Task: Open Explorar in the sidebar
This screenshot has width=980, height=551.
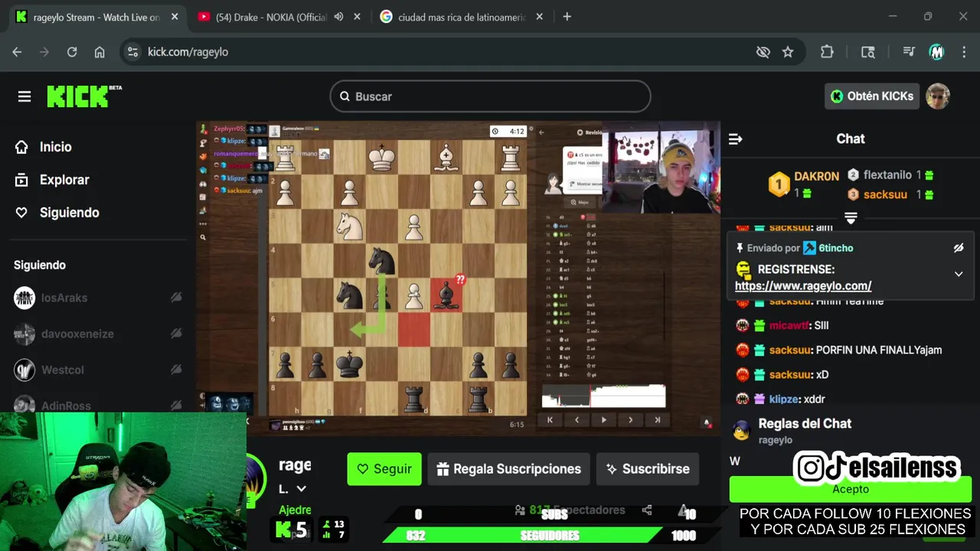Action: (64, 180)
